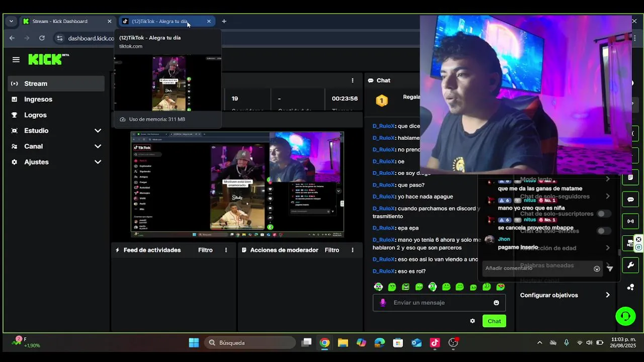Open the stream stats panel options menu
Image resolution: width=644 pixels, height=362 pixels.
click(x=352, y=80)
